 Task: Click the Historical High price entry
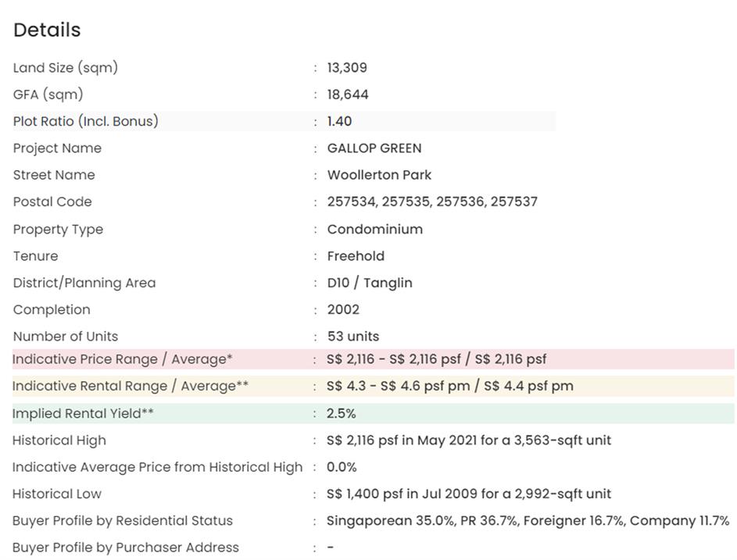pos(468,441)
